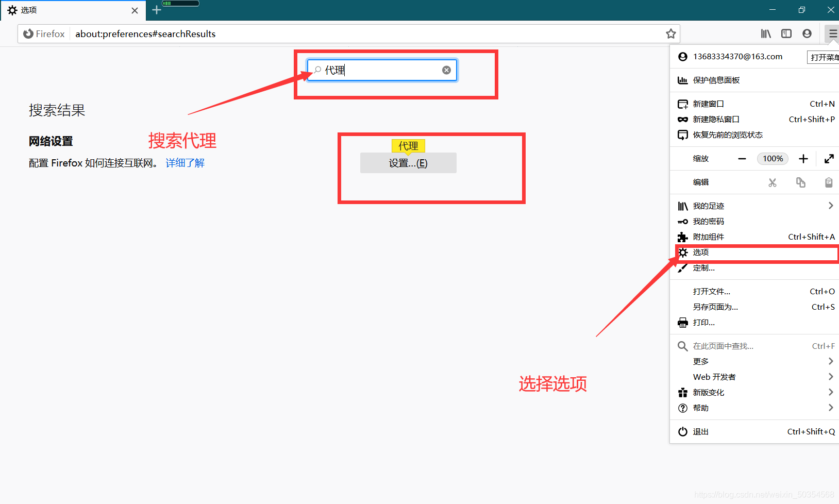Click the paste icon in 编辑 row
The width and height of the screenshot is (839, 504).
point(828,182)
